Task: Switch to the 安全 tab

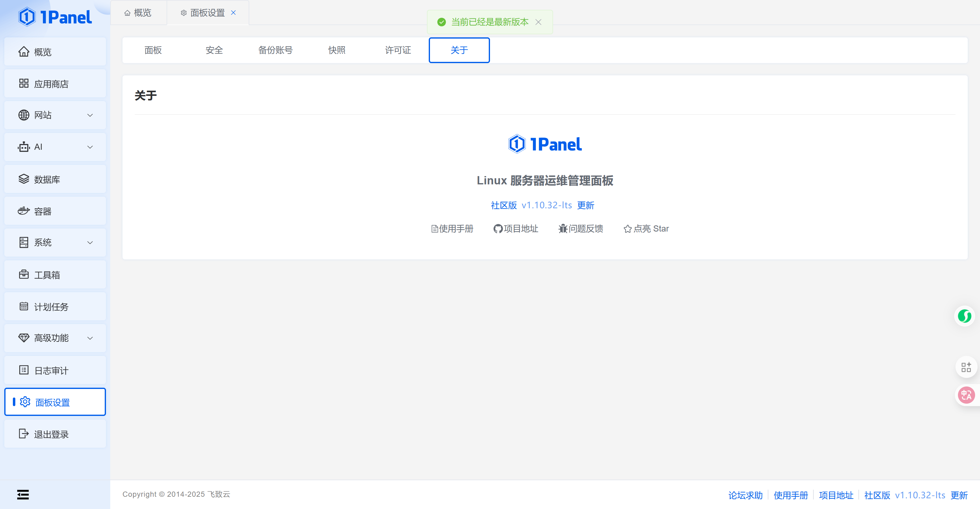Action: coord(214,50)
